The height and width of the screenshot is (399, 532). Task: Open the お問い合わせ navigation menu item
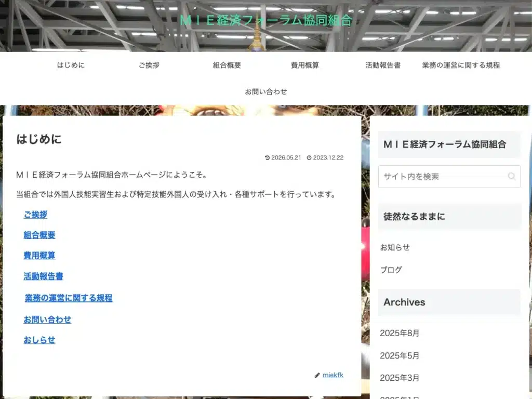(x=266, y=91)
